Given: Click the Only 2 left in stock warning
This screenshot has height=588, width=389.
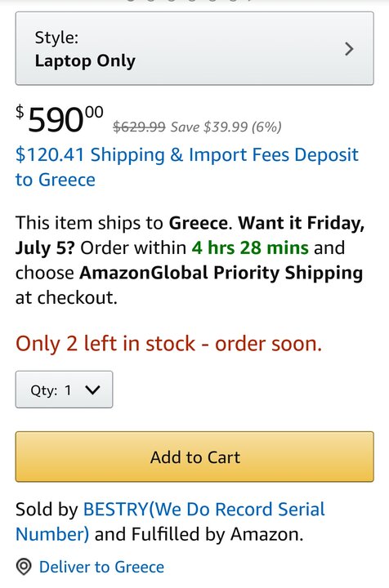Looking at the screenshot, I should (x=169, y=344).
